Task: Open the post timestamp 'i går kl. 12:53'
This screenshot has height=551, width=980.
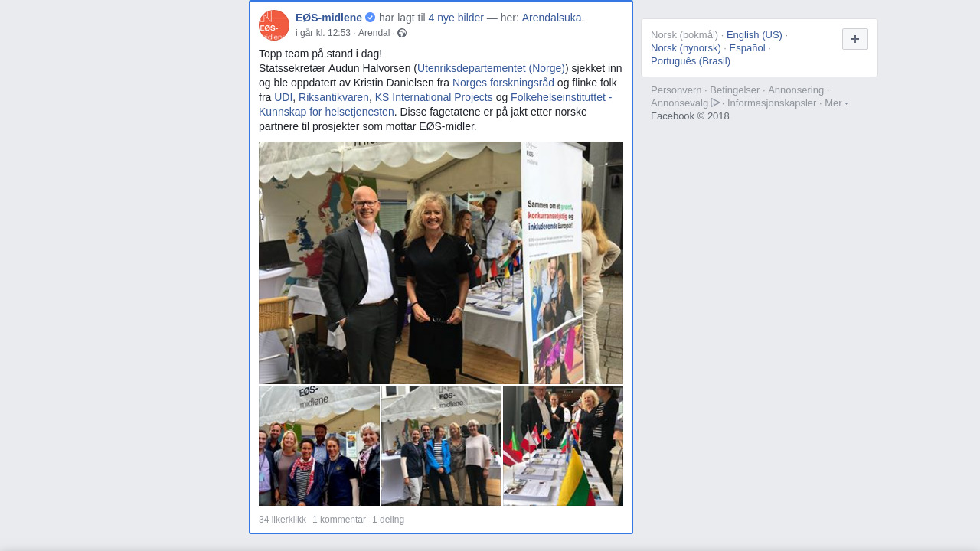Action: (x=323, y=33)
